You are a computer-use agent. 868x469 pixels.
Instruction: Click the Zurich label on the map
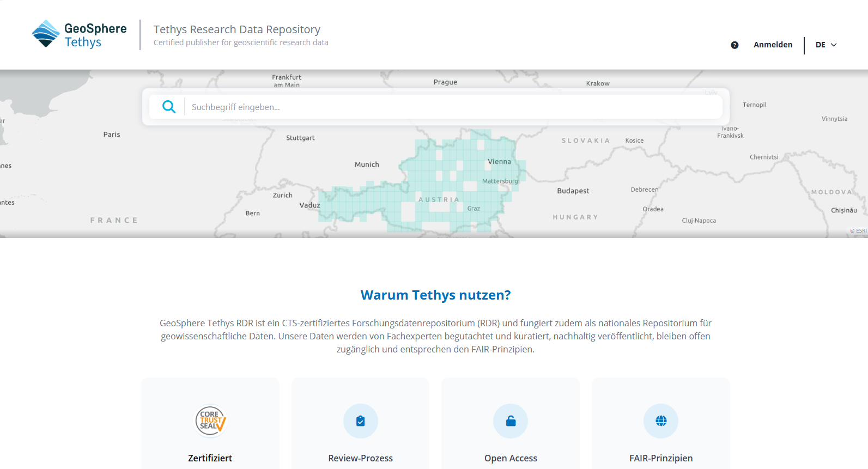click(283, 195)
